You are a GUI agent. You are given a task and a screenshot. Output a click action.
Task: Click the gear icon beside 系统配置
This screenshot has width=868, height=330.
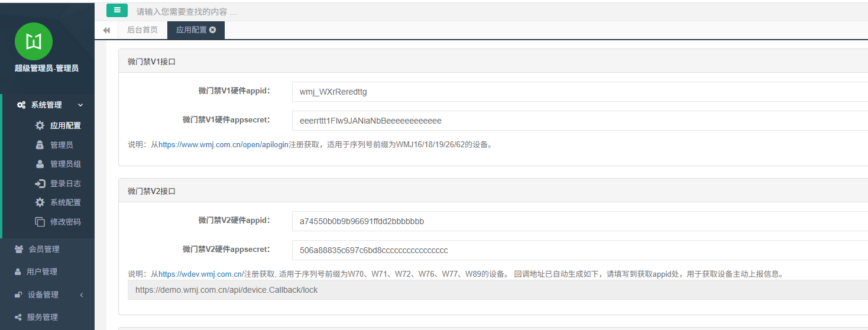coord(40,202)
